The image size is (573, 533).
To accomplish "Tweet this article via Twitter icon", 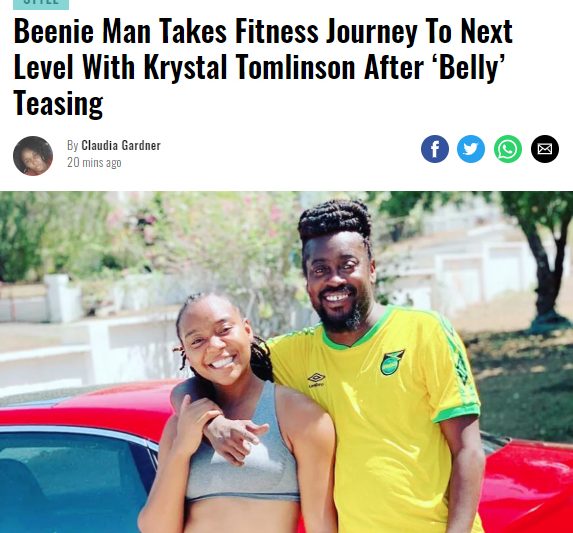I will [x=471, y=149].
